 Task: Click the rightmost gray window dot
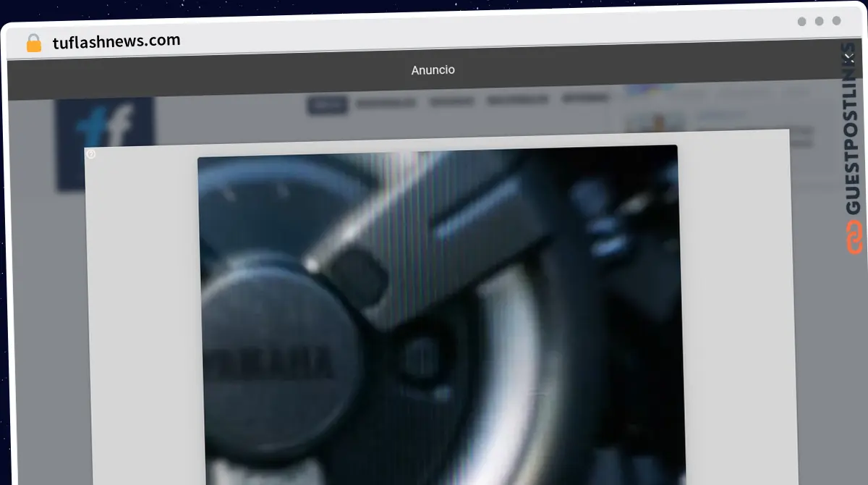[836, 22]
